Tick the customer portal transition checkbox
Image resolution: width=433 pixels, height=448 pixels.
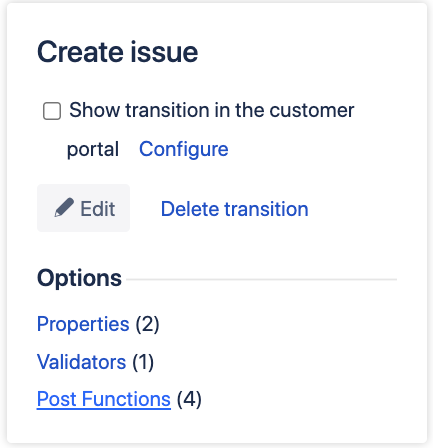coord(52,111)
